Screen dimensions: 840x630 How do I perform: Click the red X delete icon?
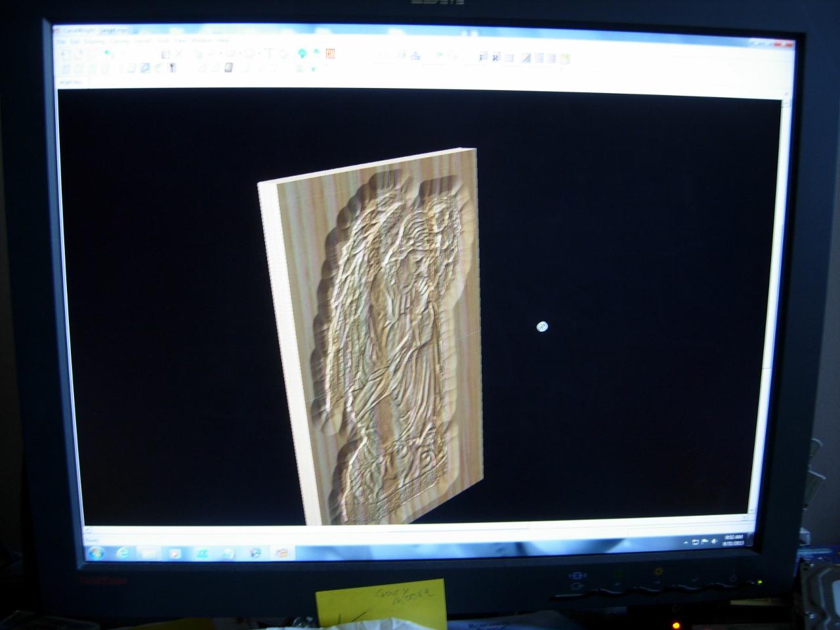[x=179, y=54]
